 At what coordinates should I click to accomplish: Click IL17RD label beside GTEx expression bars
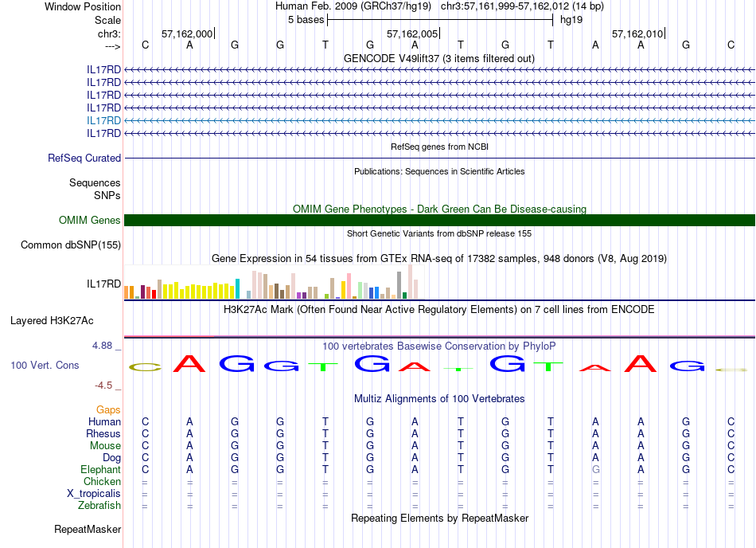tap(103, 284)
